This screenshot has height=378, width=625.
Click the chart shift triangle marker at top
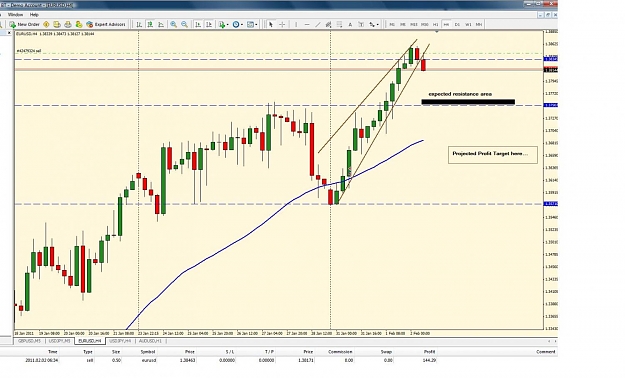click(x=436, y=31)
